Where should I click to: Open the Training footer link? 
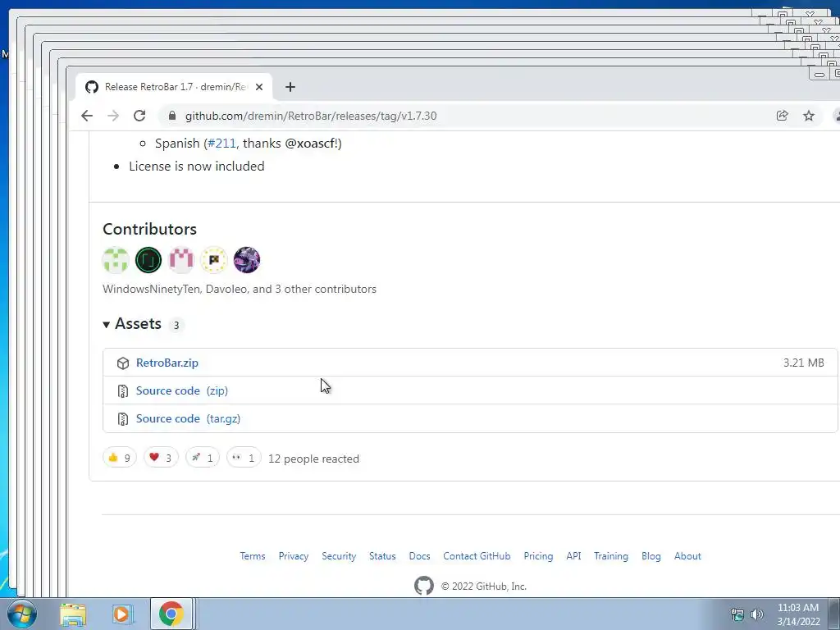pos(610,556)
